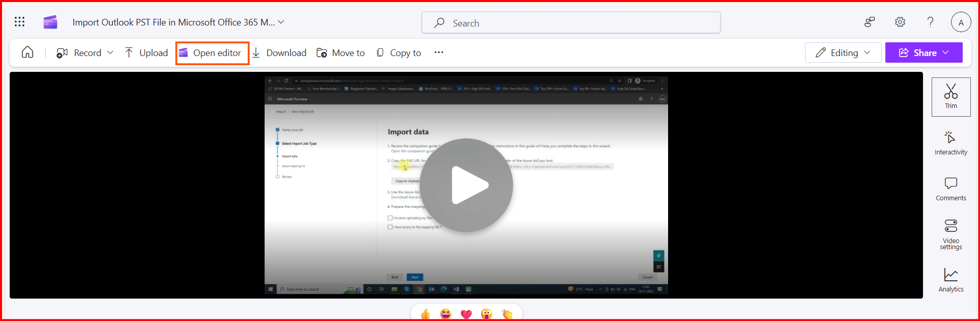Expand the Share dropdown chevron
Image resolution: width=980 pixels, height=321 pixels.
click(x=946, y=52)
